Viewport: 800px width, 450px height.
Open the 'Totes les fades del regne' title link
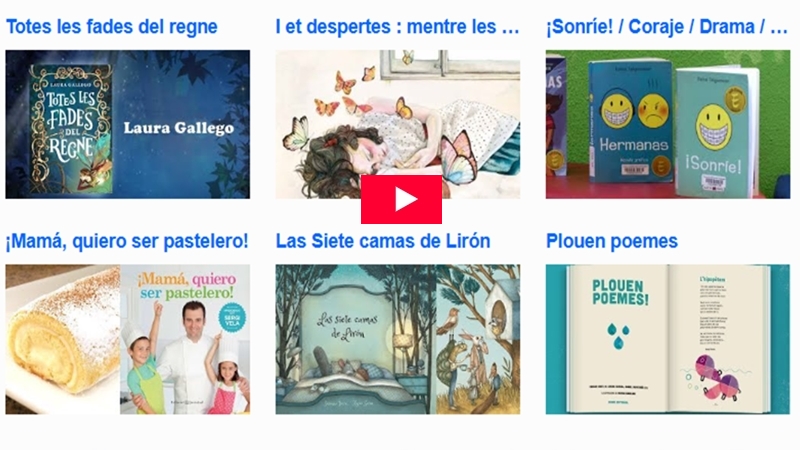coord(112,27)
